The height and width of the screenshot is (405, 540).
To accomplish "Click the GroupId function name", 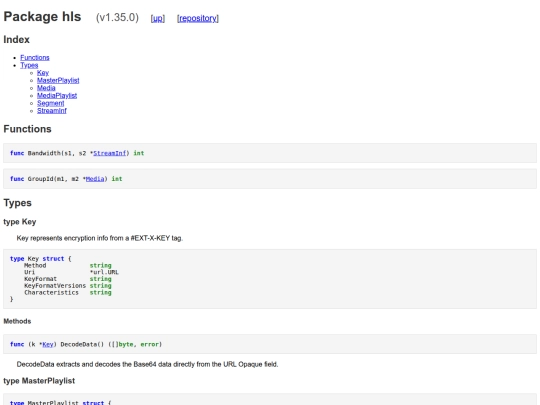I will tap(40, 179).
